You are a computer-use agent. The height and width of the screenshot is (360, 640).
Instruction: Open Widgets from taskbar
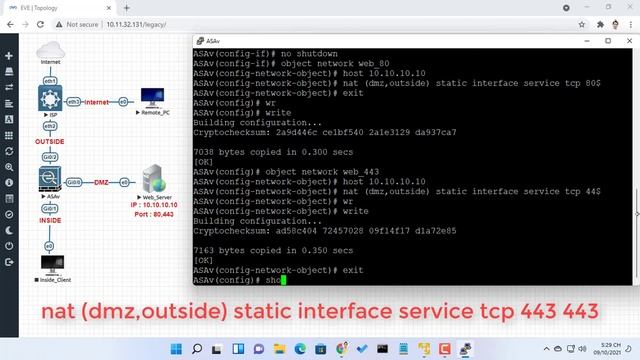coord(238,349)
